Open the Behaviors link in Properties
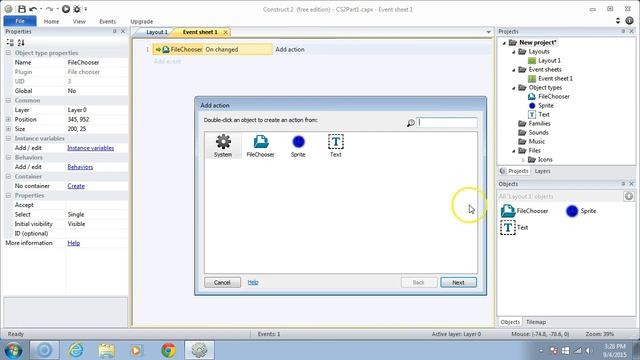The width and height of the screenshot is (640, 360). point(80,167)
